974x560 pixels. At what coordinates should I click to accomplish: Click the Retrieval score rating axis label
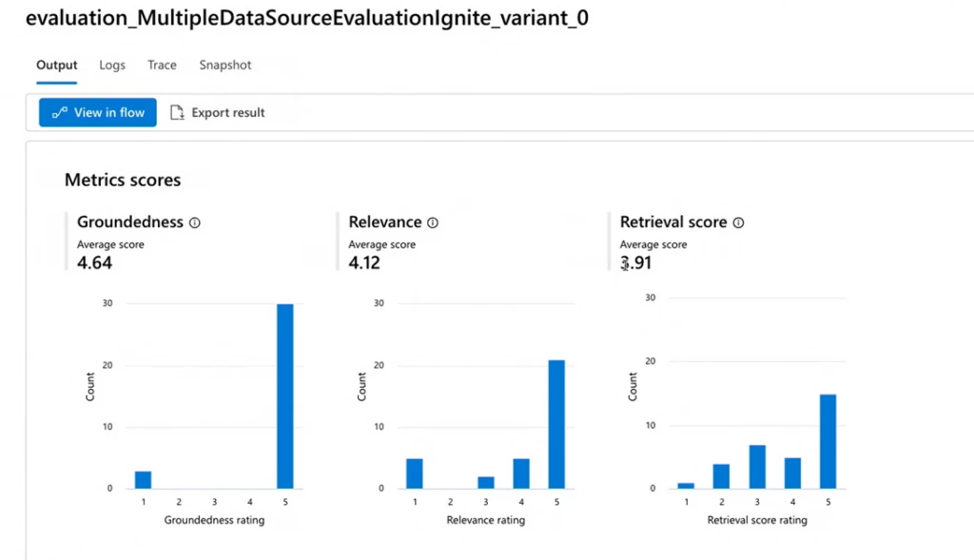(757, 520)
